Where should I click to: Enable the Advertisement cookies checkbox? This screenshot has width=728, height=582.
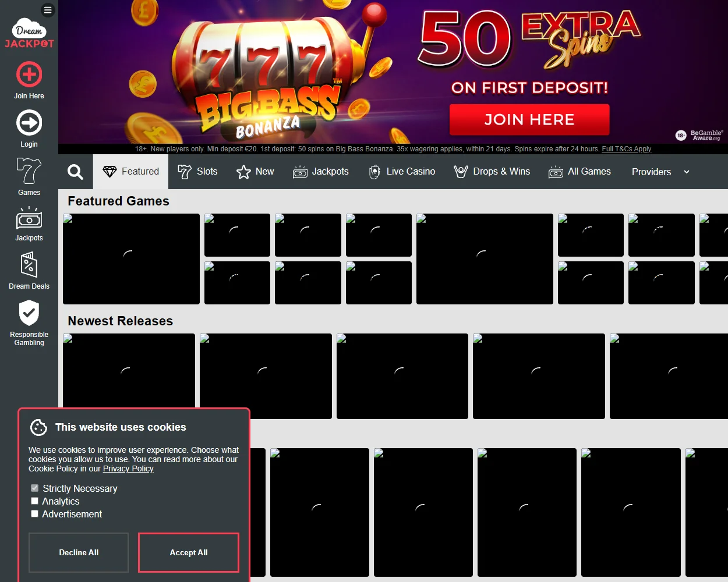point(34,513)
